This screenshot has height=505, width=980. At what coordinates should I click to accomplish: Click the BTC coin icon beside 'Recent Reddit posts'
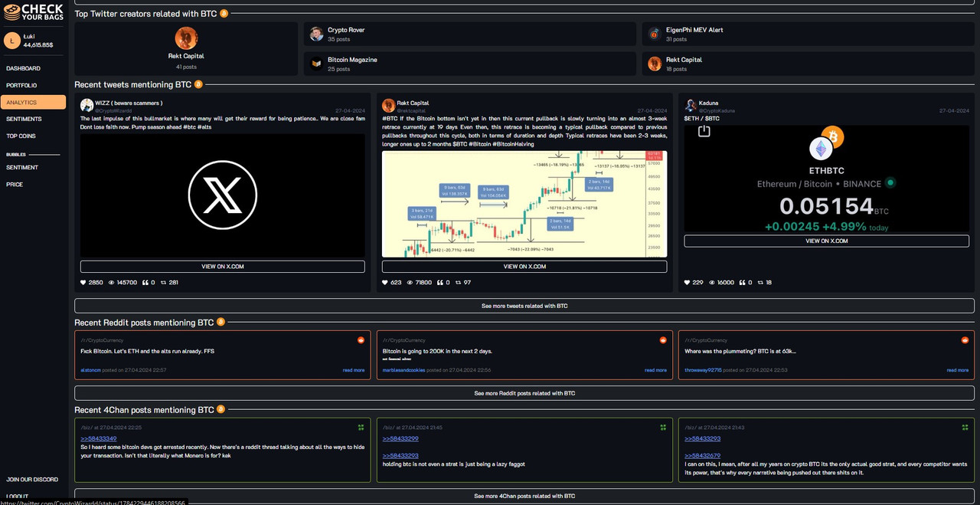(220, 322)
